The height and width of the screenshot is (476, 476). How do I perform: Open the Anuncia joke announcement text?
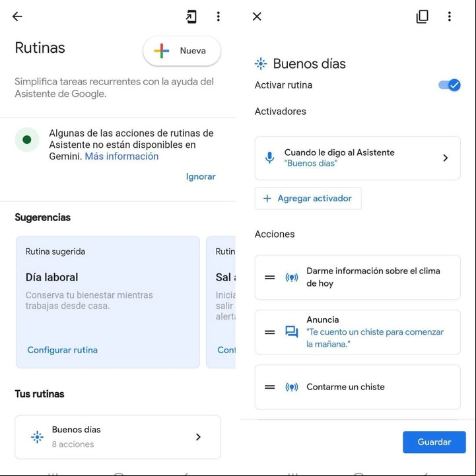pos(375,338)
